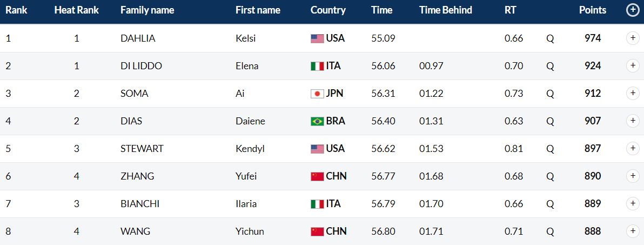This screenshot has width=644, height=245.
Task: Click the Brazil flag icon
Action: (x=317, y=121)
